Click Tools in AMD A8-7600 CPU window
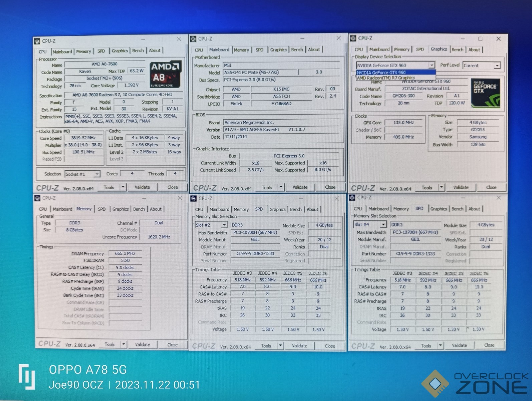Viewport: 532px width, 401px height. pyautogui.click(x=108, y=187)
